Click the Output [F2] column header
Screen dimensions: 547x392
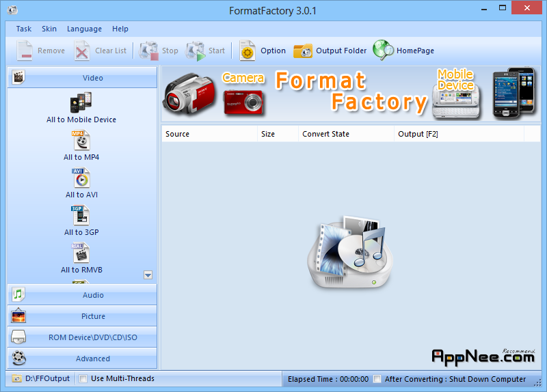(459, 134)
